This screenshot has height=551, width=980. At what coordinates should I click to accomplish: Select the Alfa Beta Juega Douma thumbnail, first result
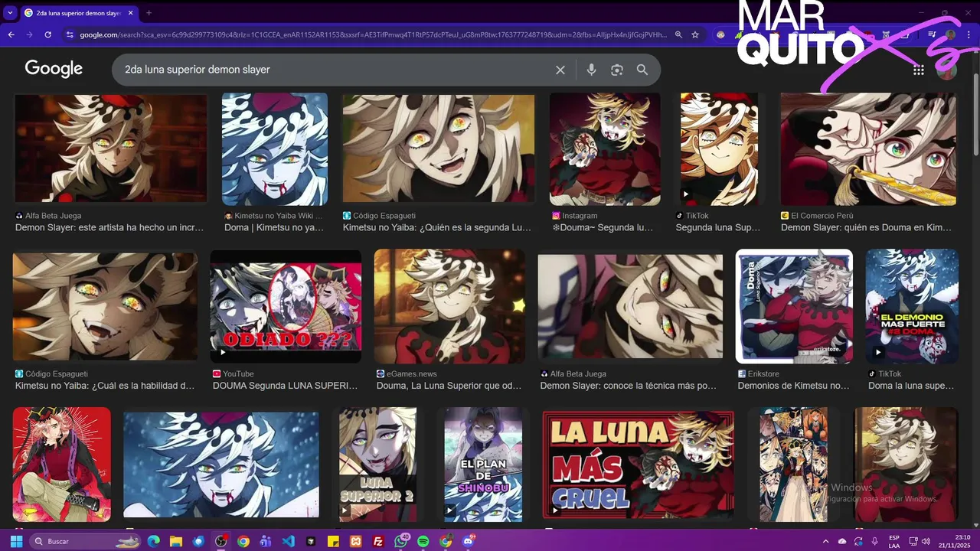(111, 148)
